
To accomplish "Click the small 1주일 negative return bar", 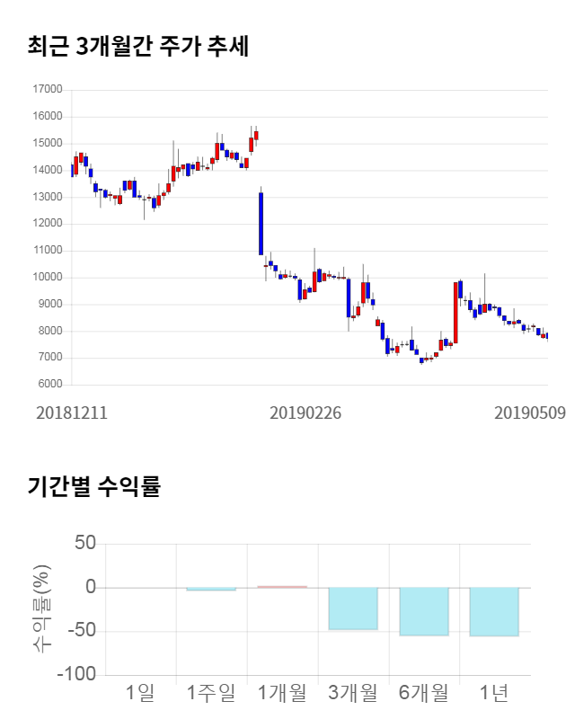I will pos(211,590).
